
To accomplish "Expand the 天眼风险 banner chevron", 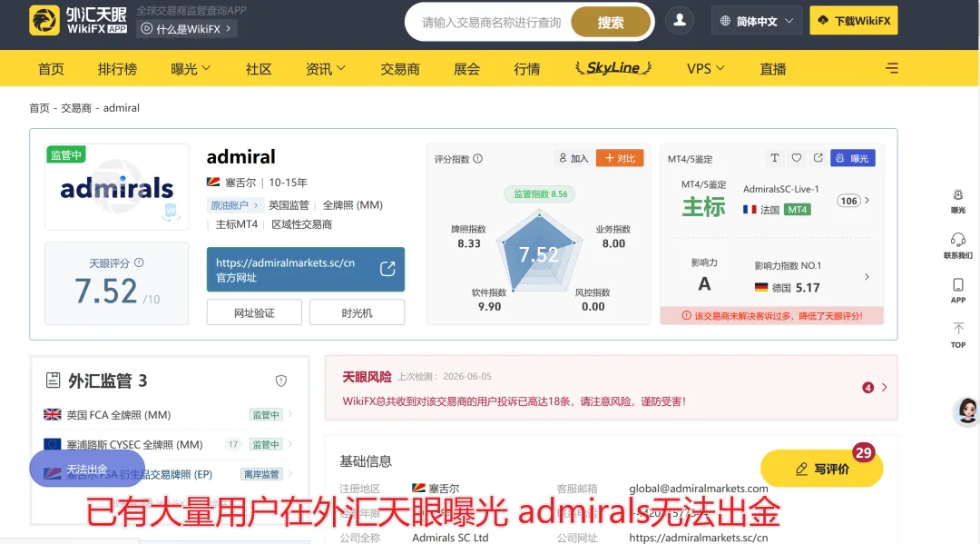I will coord(885,388).
